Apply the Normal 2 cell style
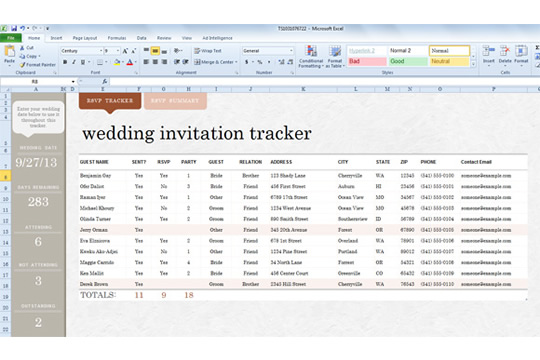 point(408,51)
